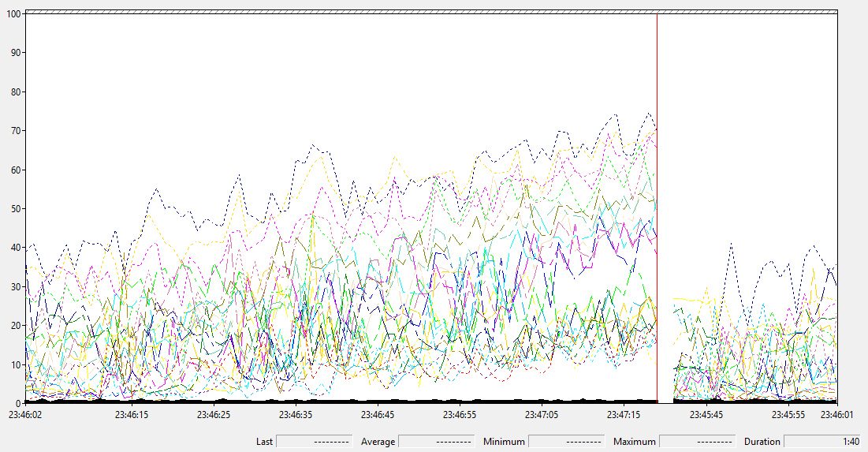This screenshot has height=452, width=868.
Task: Click the 90 value on vertical axis
Action: tap(16, 53)
